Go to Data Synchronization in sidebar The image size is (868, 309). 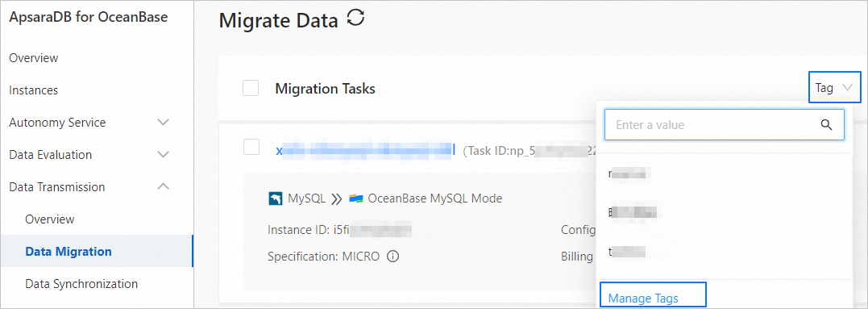(81, 284)
